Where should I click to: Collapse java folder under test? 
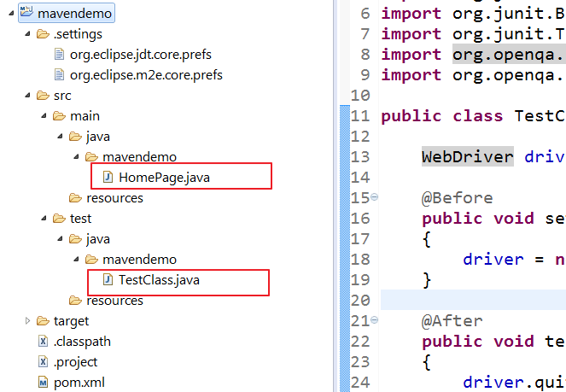pyautogui.click(x=60, y=239)
